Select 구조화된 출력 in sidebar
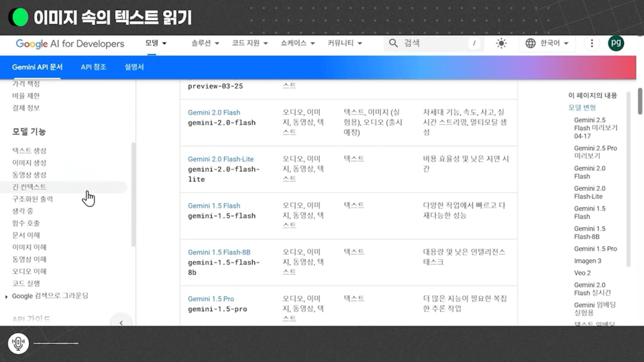The height and width of the screenshot is (362, 644). 32,199
